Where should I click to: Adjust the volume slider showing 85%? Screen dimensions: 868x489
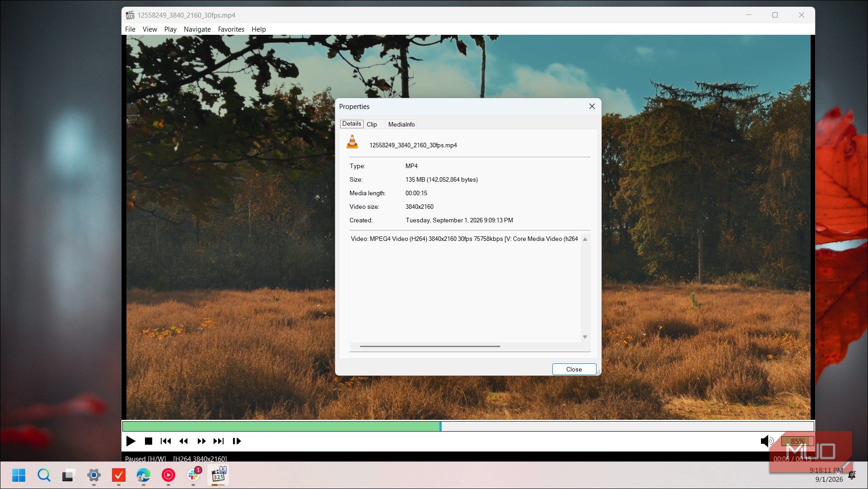coord(798,441)
